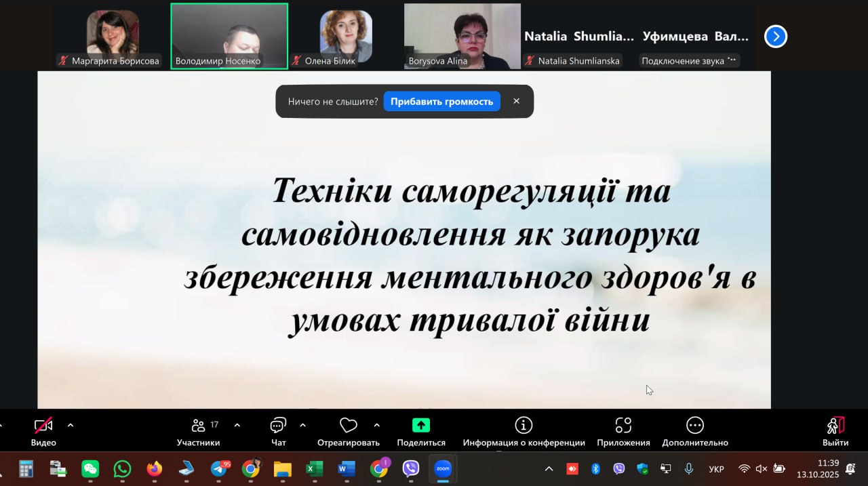Open Telegram from the taskbar
This screenshot has height=486, width=868.
click(x=220, y=468)
